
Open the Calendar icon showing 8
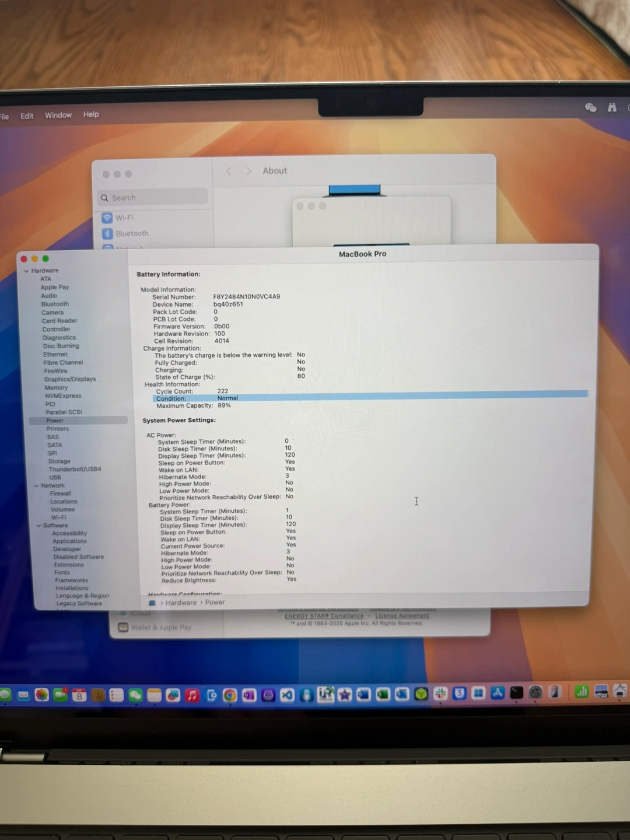point(79,695)
